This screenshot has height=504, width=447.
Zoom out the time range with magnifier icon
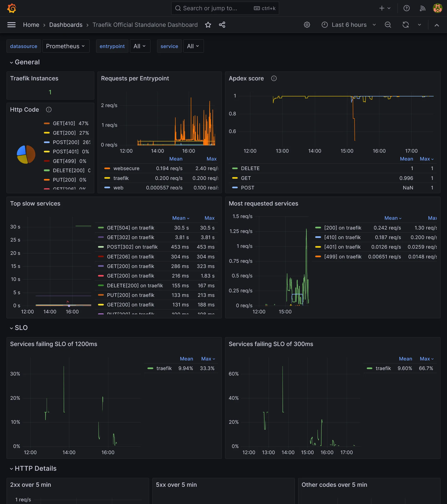coord(388,25)
